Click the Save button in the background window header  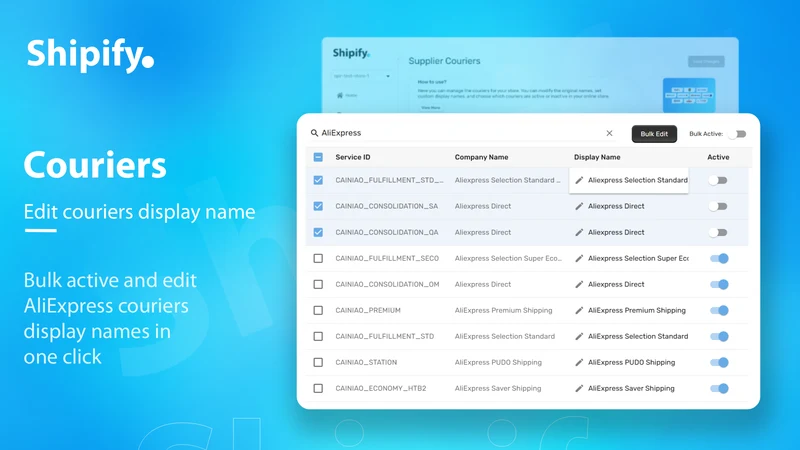706,62
